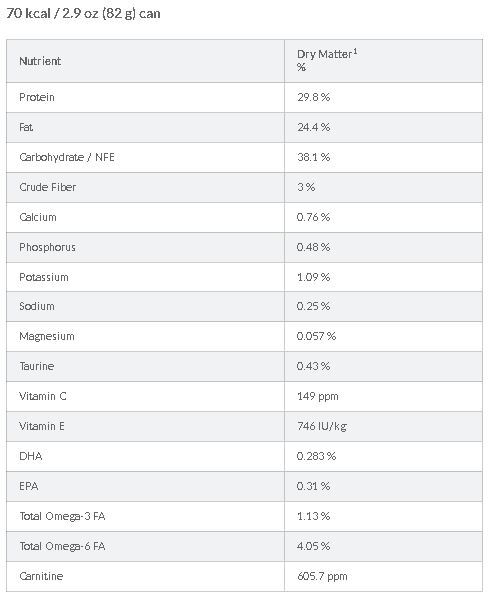Select the Carnitine 605.7 ppm value
The height and width of the screenshot is (599, 490).
point(322,576)
